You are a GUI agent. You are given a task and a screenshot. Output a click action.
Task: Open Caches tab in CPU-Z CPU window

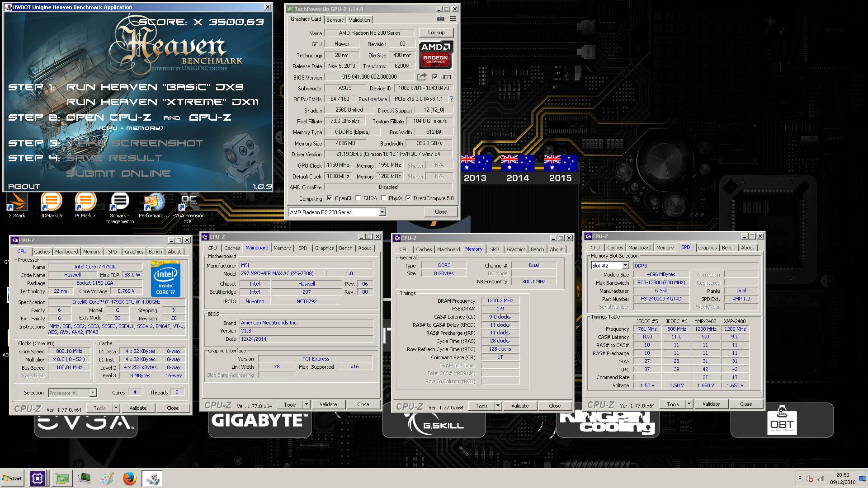point(42,252)
